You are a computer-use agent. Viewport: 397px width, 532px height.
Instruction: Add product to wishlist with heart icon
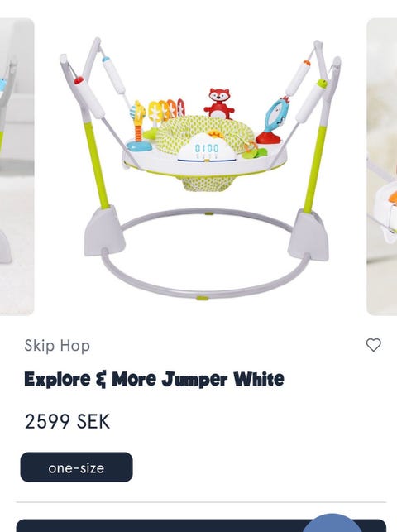tap(373, 345)
